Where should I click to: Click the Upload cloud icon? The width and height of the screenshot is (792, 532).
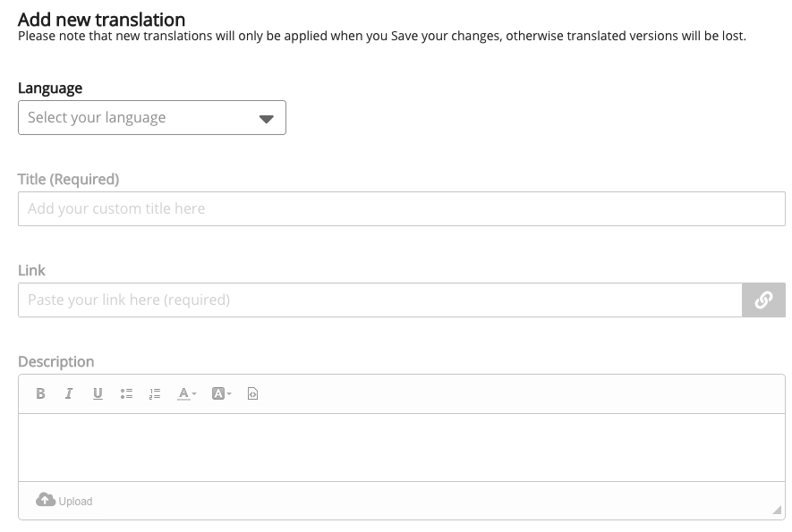click(45, 500)
